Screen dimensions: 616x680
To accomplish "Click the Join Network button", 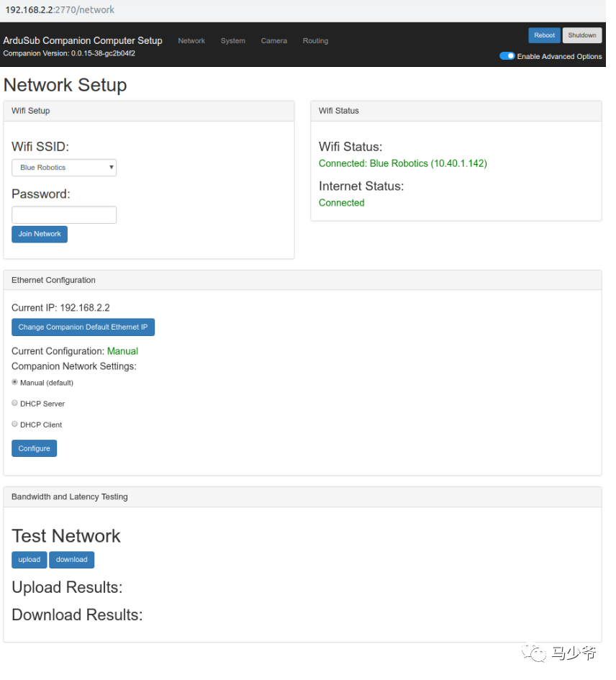I will (40, 234).
